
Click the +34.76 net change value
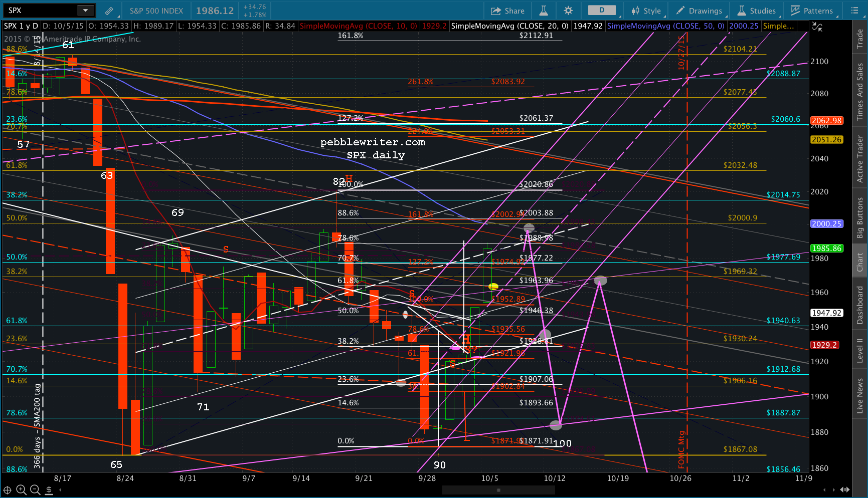coord(255,7)
